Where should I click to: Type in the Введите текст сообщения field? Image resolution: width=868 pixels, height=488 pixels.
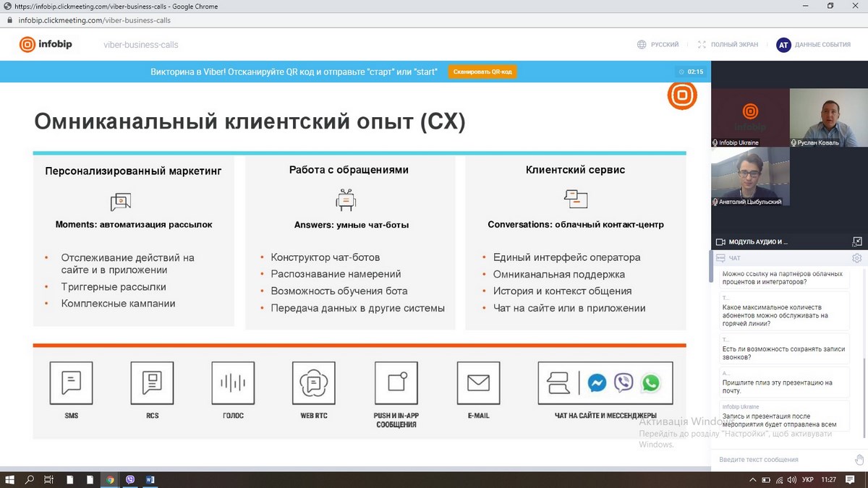(781, 459)
